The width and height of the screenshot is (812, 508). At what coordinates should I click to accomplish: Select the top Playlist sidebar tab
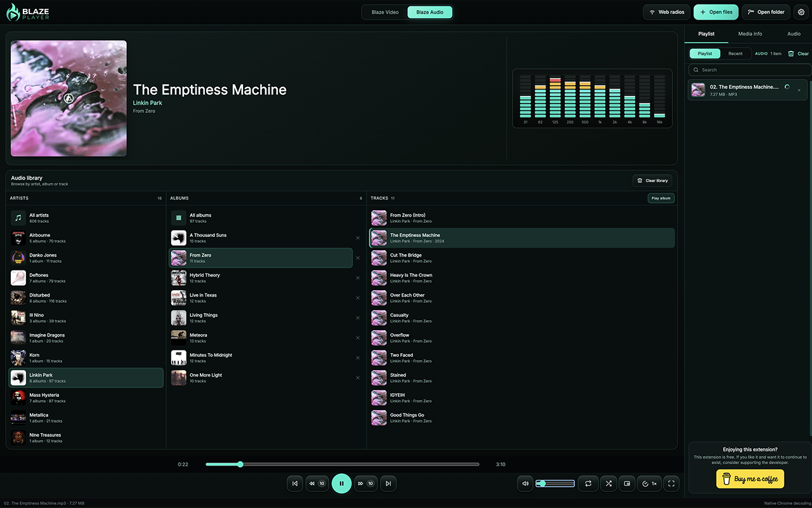click(706, 34)
